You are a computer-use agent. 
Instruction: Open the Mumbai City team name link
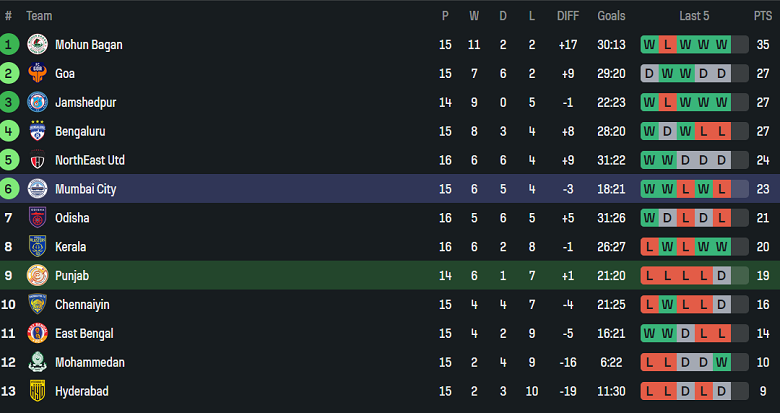[86, 189]
